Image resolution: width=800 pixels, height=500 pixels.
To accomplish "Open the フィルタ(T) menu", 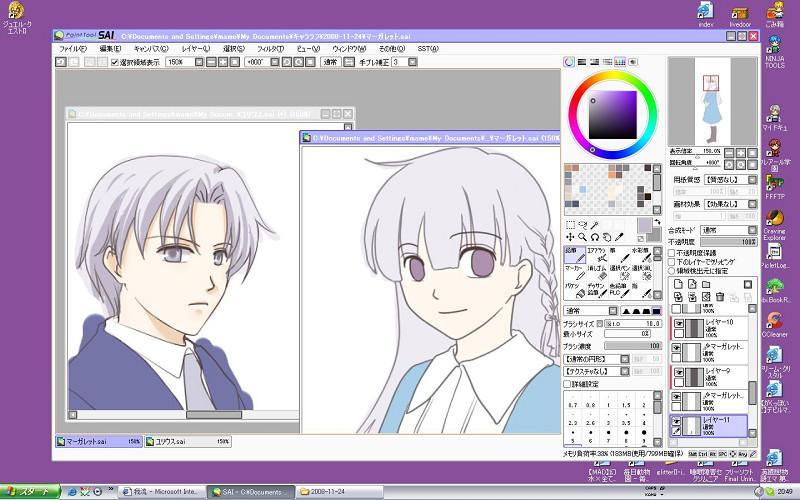I will pyautogui.click(x=270, y=49).
